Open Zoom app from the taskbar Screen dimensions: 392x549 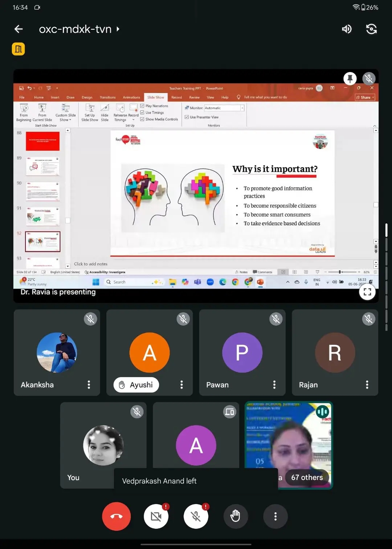[210, 282]
